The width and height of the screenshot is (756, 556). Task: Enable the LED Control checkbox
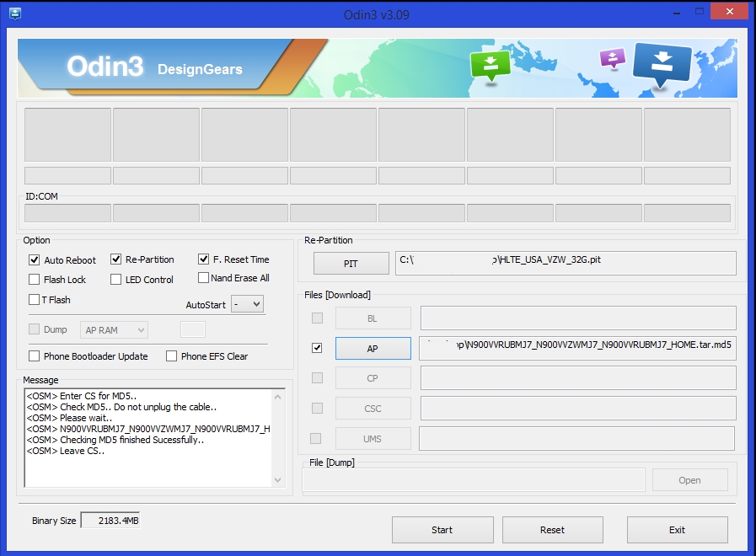115,280
